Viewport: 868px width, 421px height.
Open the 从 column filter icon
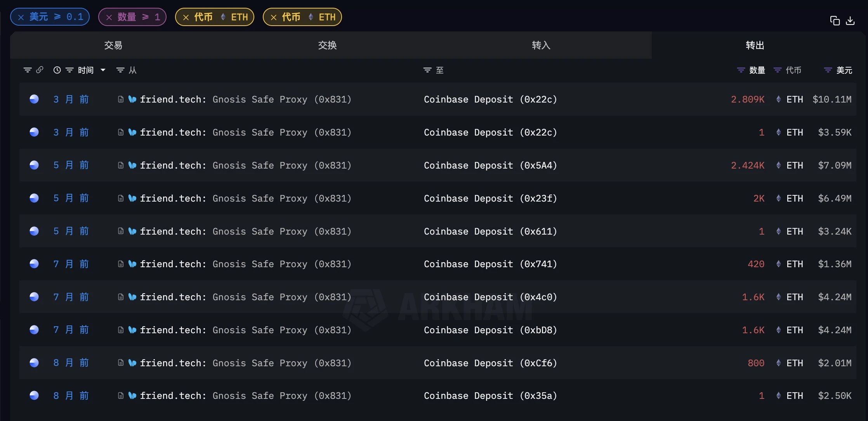pos(120,70)
